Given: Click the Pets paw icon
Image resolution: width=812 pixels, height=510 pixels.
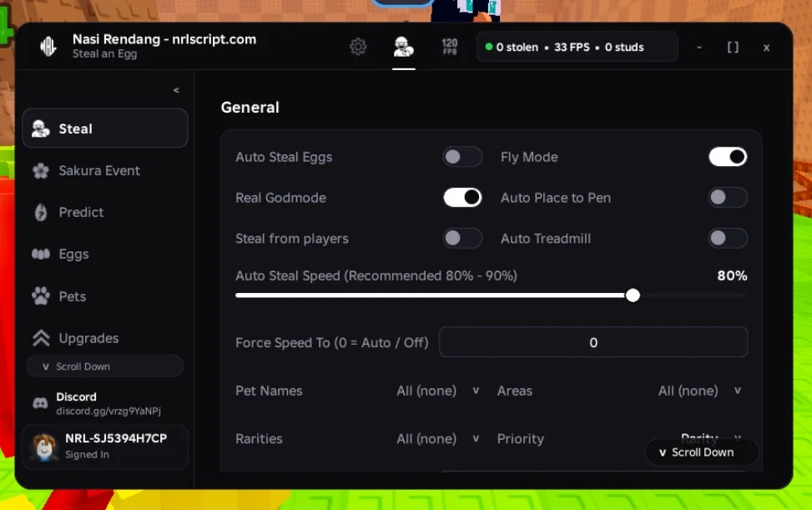Looking at the screenshot, I should pos(41,296).
